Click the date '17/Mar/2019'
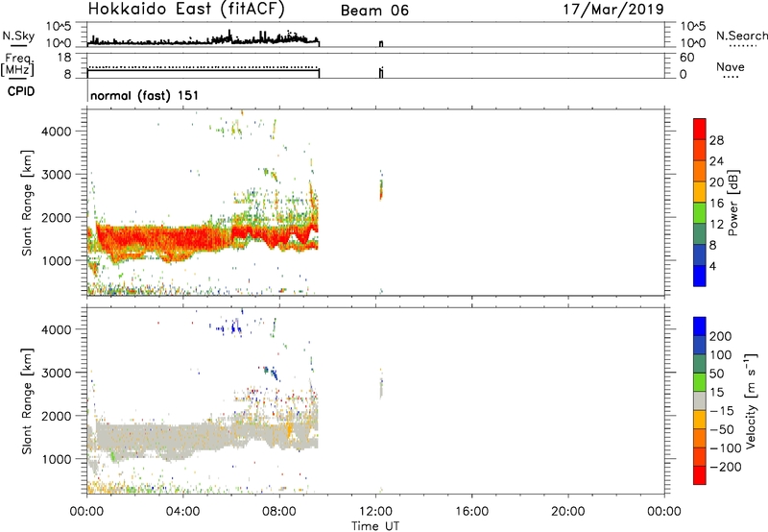Screen dimensions: 768x532 (x=613, y=10)
